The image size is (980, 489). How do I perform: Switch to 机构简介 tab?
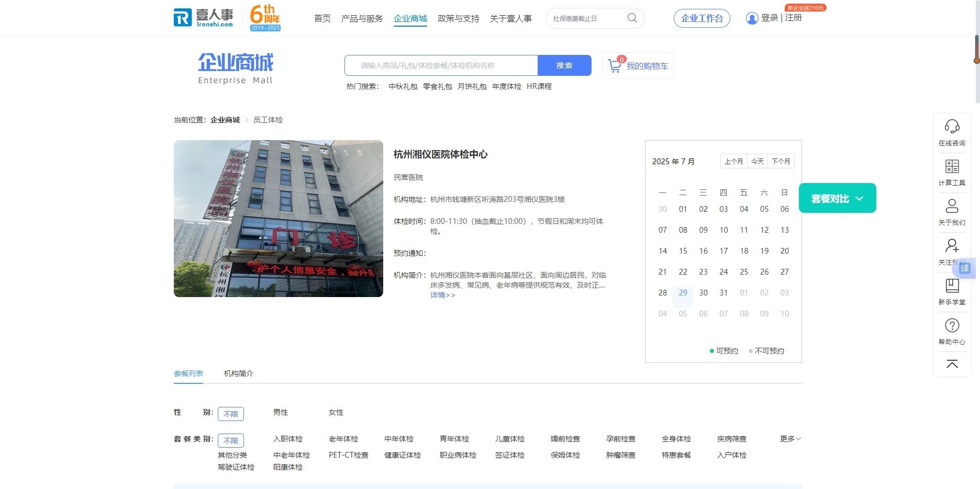point(239,373)
